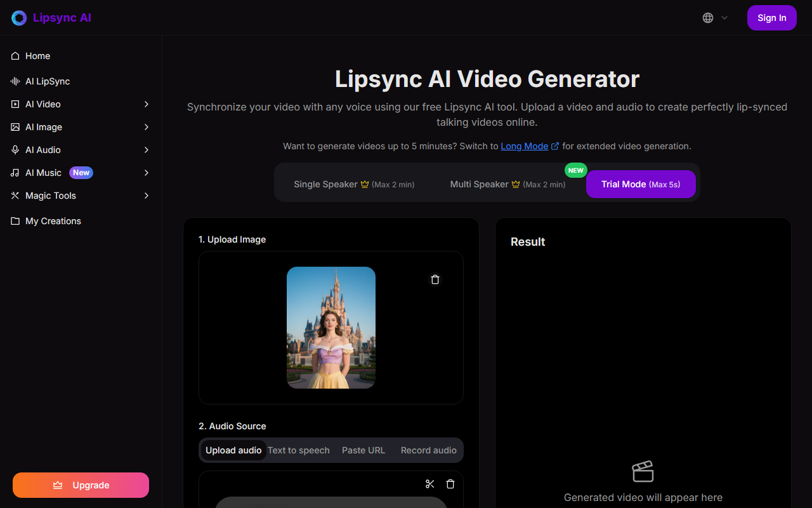Click the AI LipSync waveform icon
812x508 pixels.
coord(15,81)
